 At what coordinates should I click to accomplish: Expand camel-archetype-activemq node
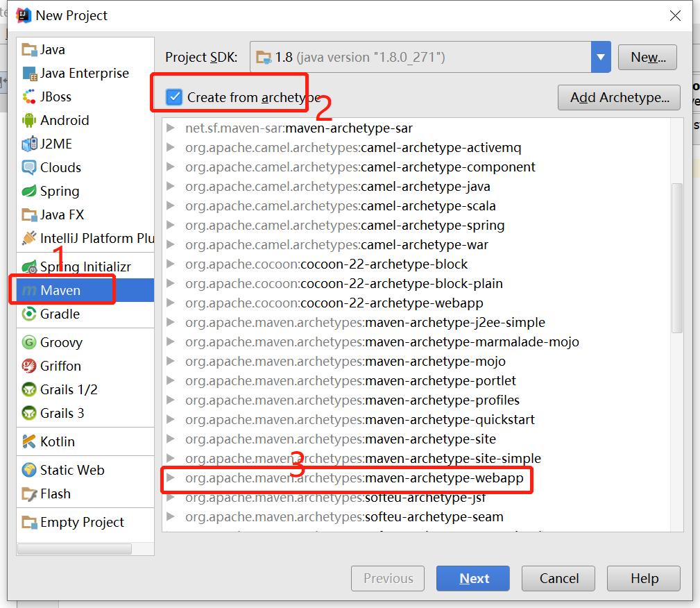pyautogui.click(x=170, y=147)
